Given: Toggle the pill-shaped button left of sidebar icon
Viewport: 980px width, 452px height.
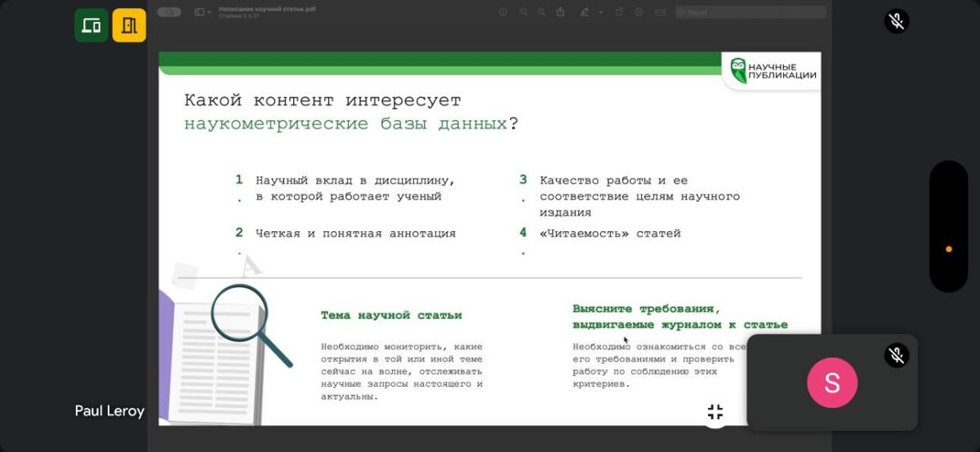Looking at the screenshot, I should pos(169,12).
